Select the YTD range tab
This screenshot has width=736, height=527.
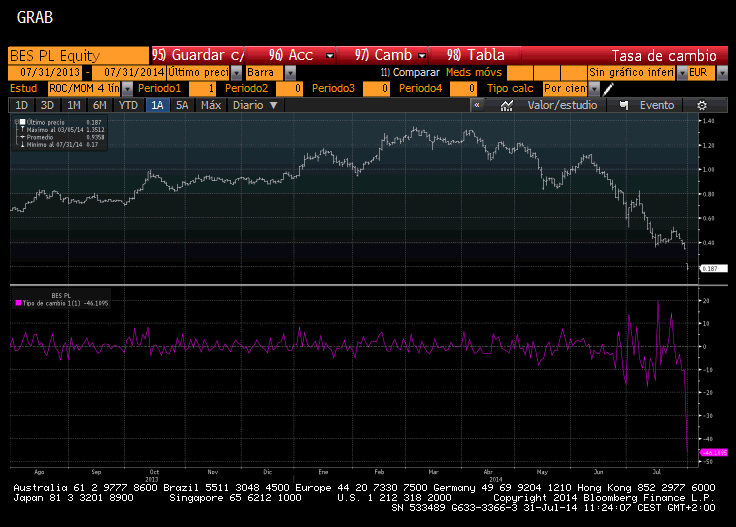coord(128,105)
